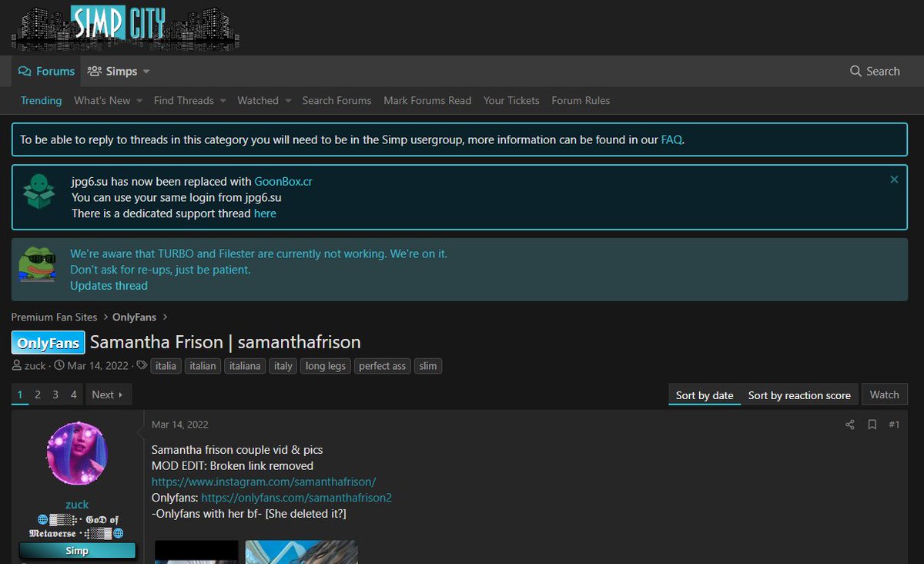Expand the Find Threads dropdown arrow

click(x=223, y=101)
